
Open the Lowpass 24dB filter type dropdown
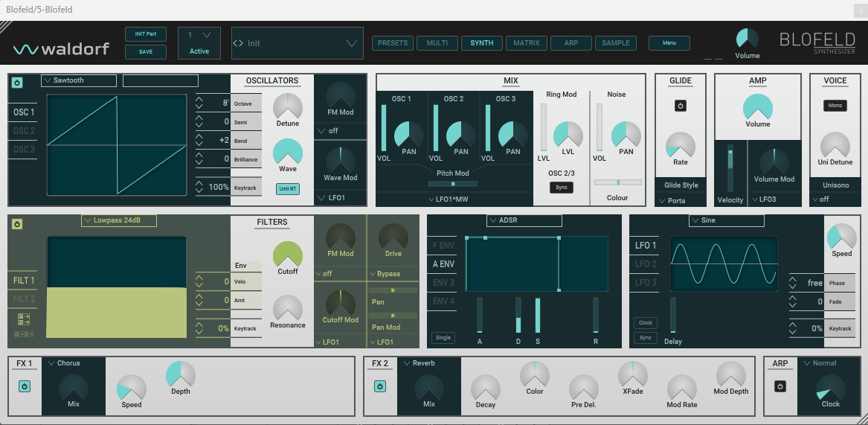coord(119,220)
